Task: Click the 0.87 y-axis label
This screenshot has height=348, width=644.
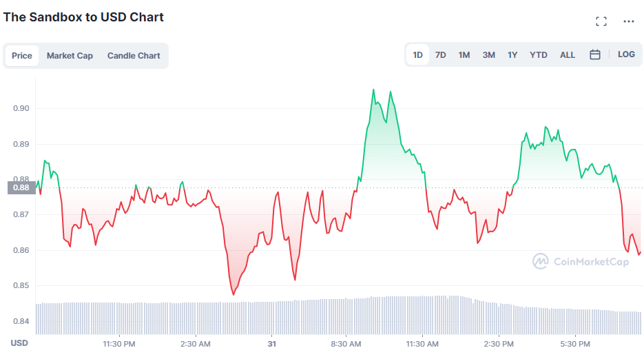Action: (21, 214)
